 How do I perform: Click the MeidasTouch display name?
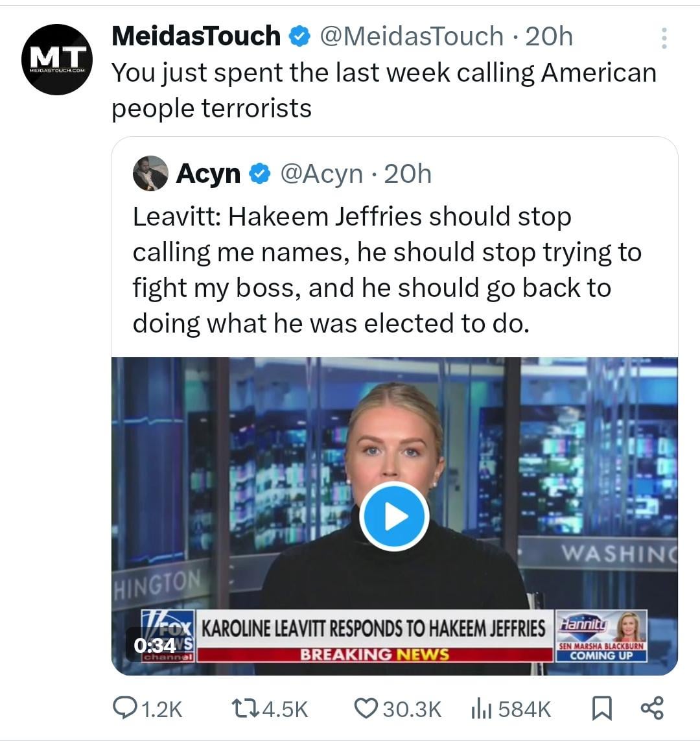pyautogui.click(x=196, y=36)
